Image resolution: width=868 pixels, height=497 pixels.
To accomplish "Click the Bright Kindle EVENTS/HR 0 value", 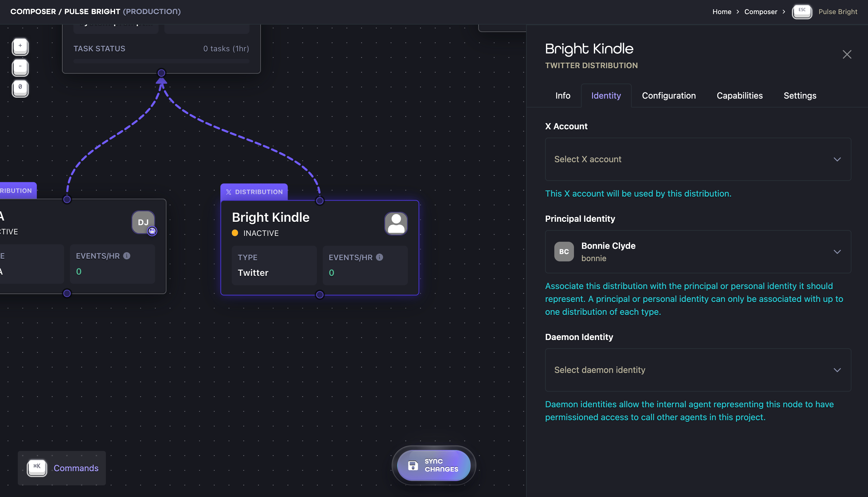I will (331, 273).
